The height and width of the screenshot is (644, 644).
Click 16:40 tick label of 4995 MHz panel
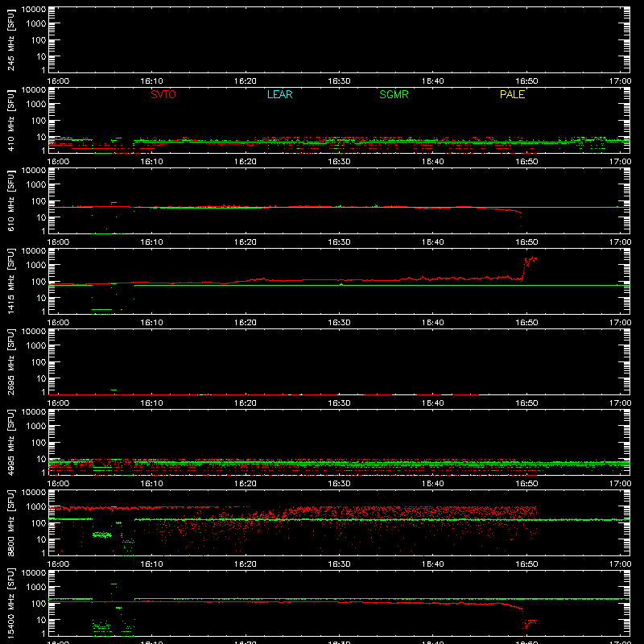[x=433, y=484]
